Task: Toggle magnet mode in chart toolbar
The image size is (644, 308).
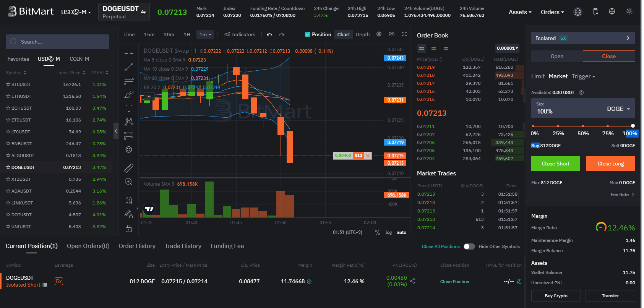Action: click(129, 201)
